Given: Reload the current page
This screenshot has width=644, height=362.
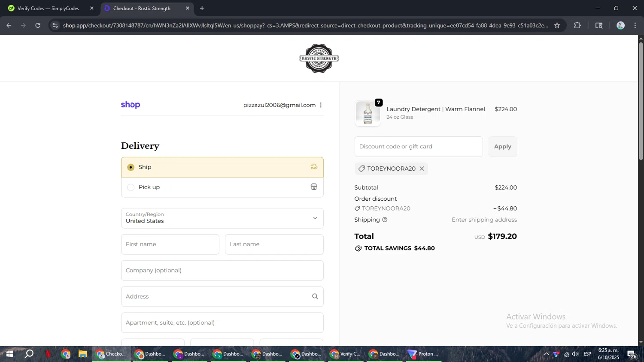Looking at the screenshot, I should tap(38, 25).
